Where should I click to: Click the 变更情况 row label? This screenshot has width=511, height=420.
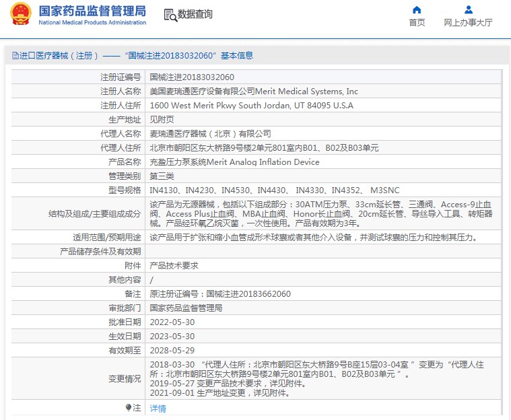[x=125, y=379]
